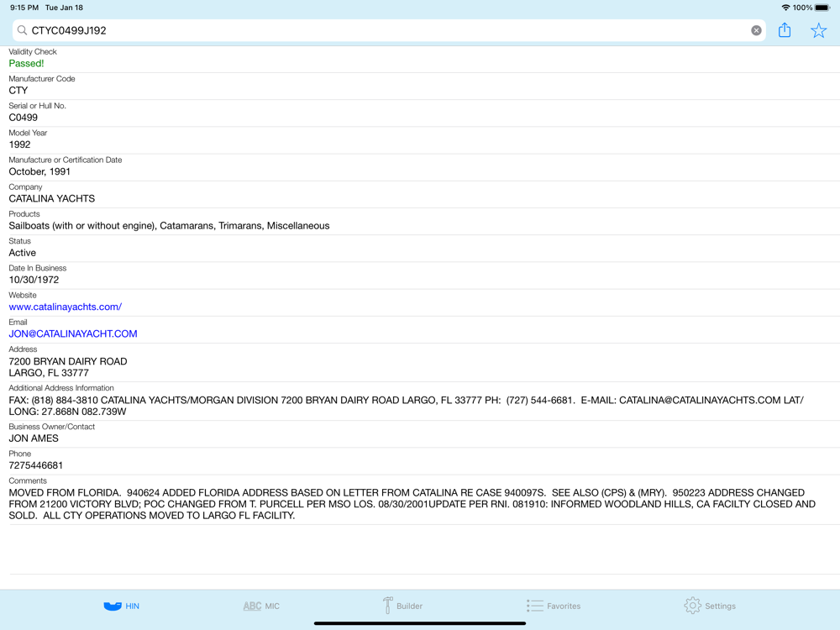Screen dimensions: 840x630
Task: Tap the 'Active' status value
Action: (23, 253)
